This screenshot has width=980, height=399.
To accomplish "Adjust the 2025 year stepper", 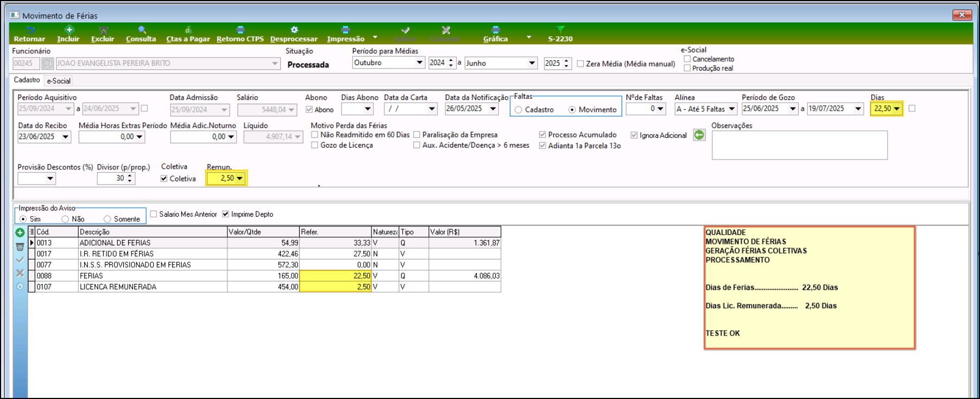I will pyautogui.click(x=566, y=64).
